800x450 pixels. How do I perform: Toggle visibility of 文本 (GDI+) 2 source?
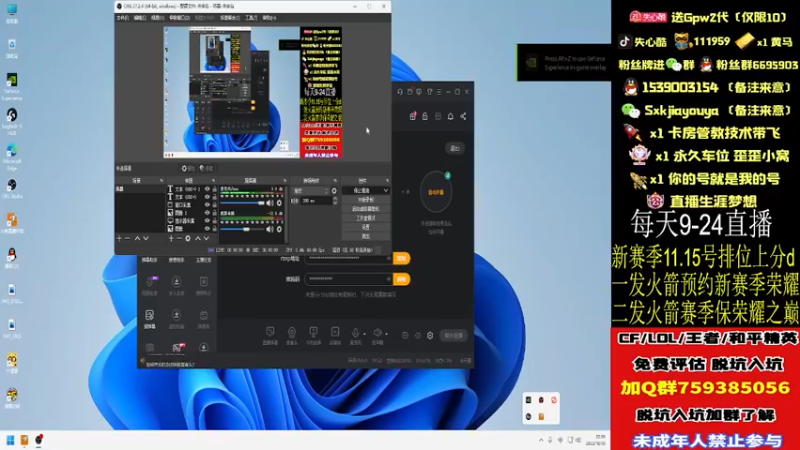coord(207,189)
